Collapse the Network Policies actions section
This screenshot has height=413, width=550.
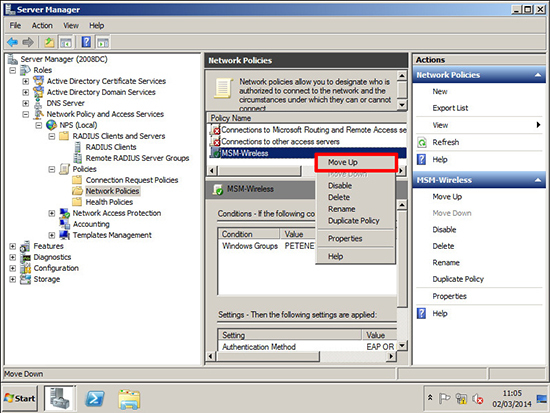click(x=538, y=75)
